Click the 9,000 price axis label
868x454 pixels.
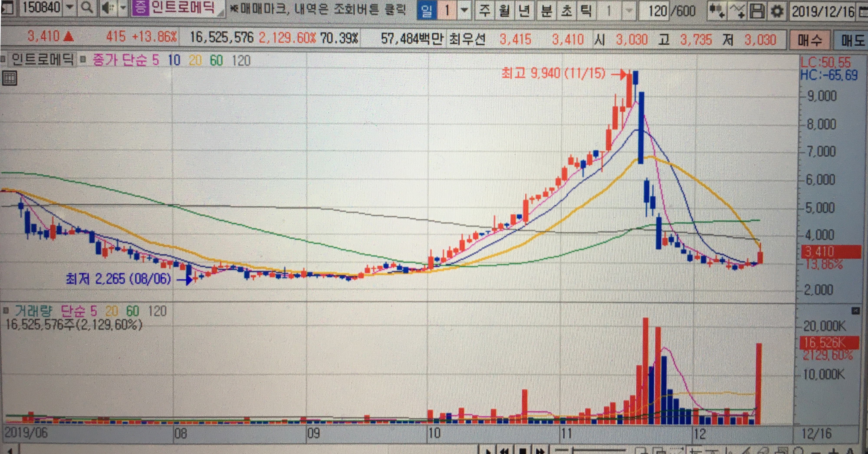822,96
